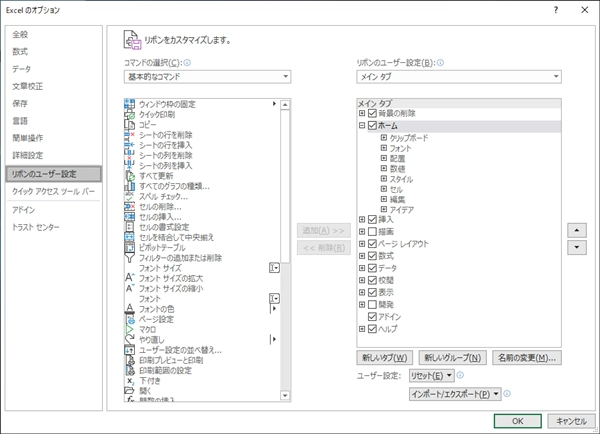Select the シートの行を削除 icon
This screenshot has height=434, width=600.
tap(130, 135)
